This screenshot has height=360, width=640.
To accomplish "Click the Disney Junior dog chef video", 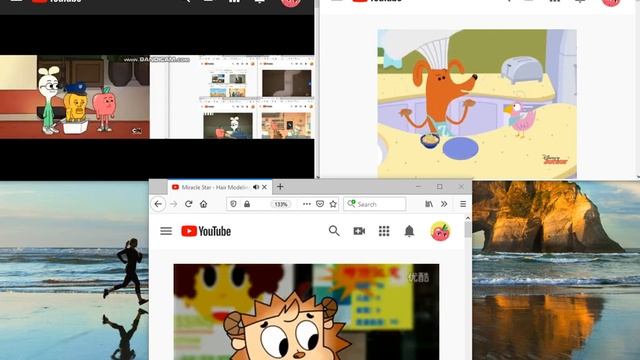I will pos(477,104).
